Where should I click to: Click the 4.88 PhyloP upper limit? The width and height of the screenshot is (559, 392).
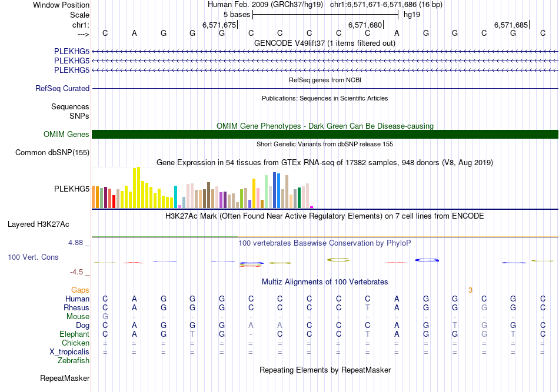coord(75,243)
